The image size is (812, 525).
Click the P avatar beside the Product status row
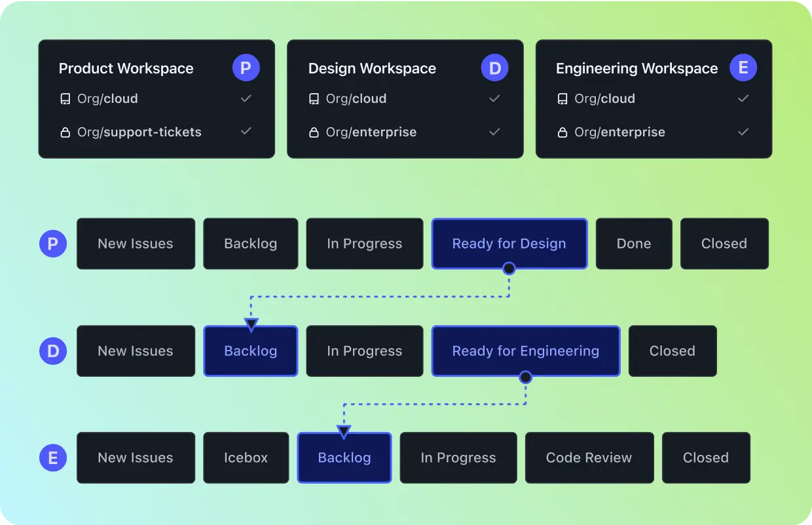[52, 243]
